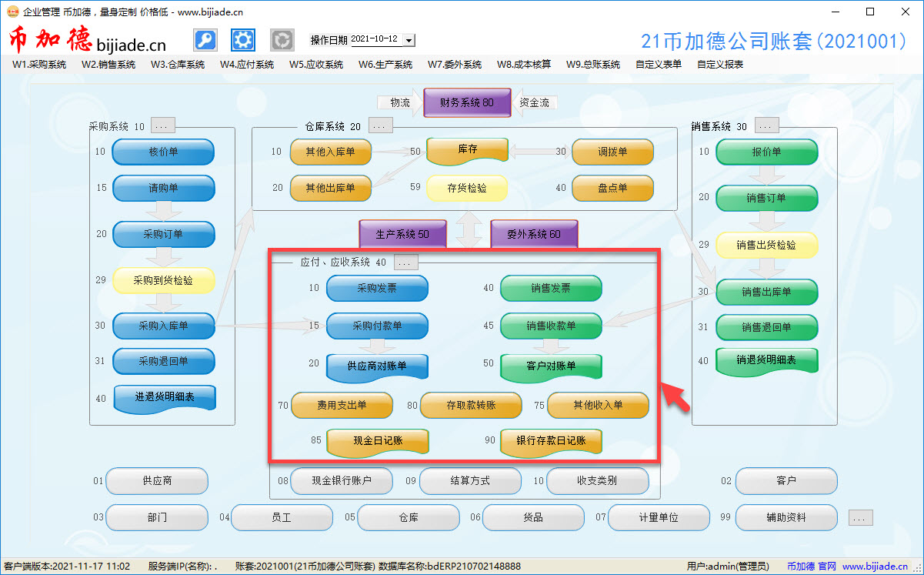Screen dimensions: 924x575
Task: Click the 采购订单 button
Action: (x=163, y=234)
